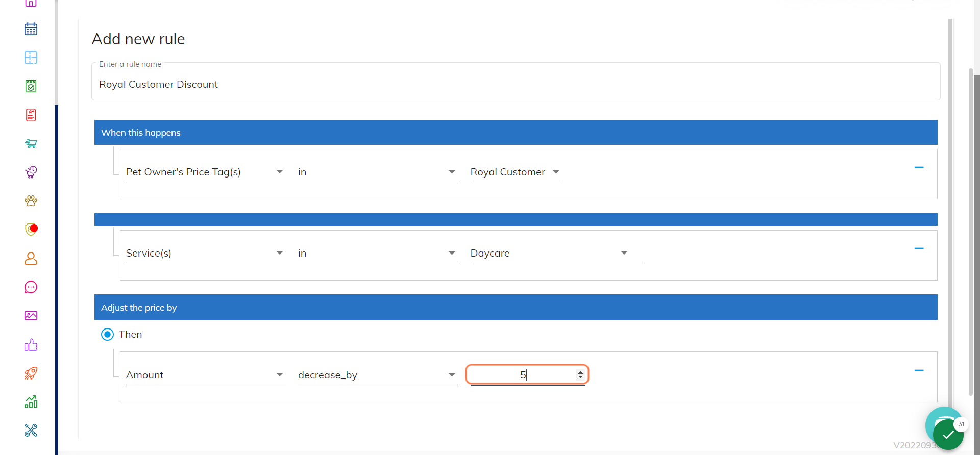980x455 pixels.
Task: Open the 'in' operator dropdown for services
Action: (378, 254)
